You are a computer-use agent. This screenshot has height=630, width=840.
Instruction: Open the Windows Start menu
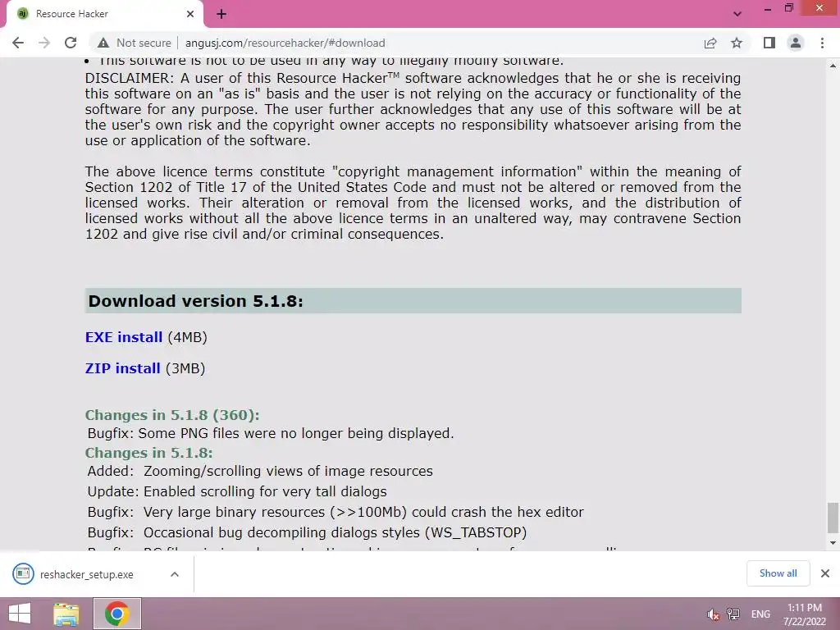tap(20, 614)
